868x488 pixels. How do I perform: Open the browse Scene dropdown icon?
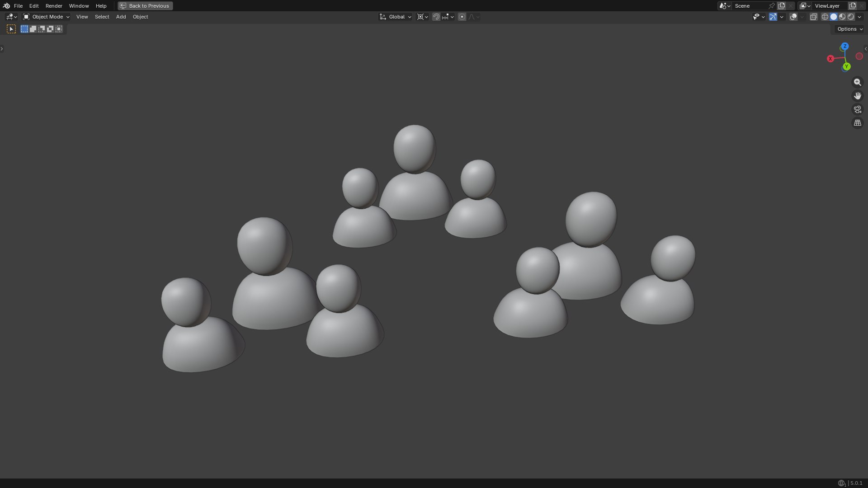725,6
